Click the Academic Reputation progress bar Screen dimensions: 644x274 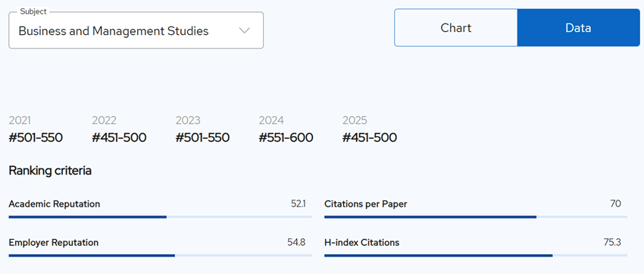click(x=160, y=217)
